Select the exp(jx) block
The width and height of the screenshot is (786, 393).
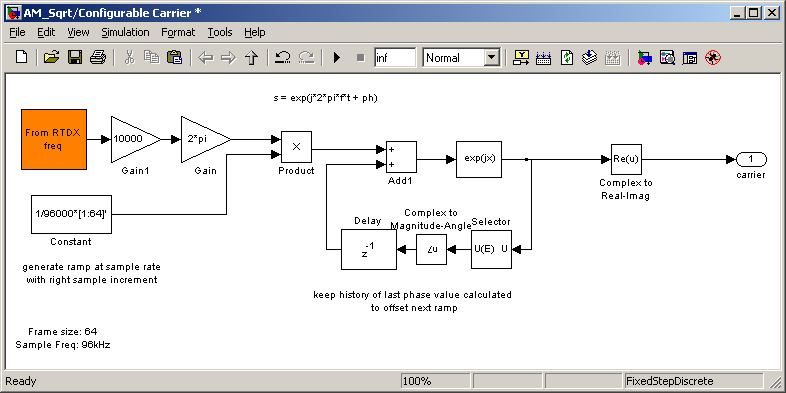click(x=479, y=159)
